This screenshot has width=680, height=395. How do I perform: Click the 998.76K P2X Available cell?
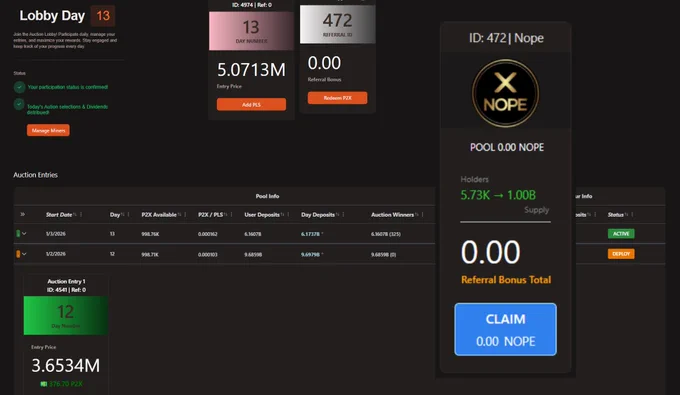pos(150,234)
